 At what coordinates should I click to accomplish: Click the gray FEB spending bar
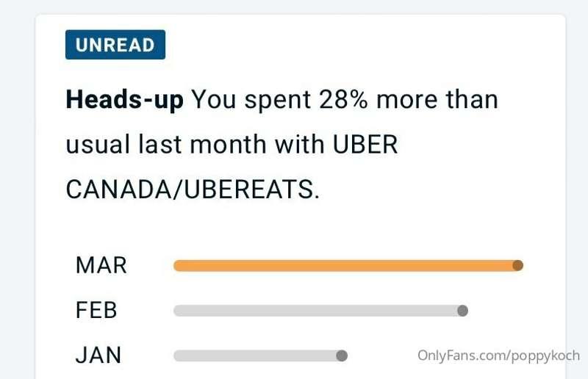pyautogui.click(x=320, y=311)
